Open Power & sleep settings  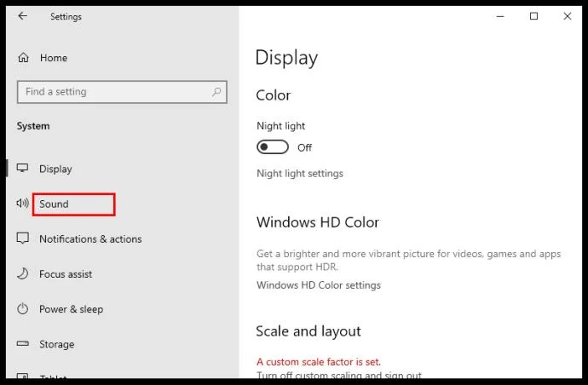click(71, 309)
